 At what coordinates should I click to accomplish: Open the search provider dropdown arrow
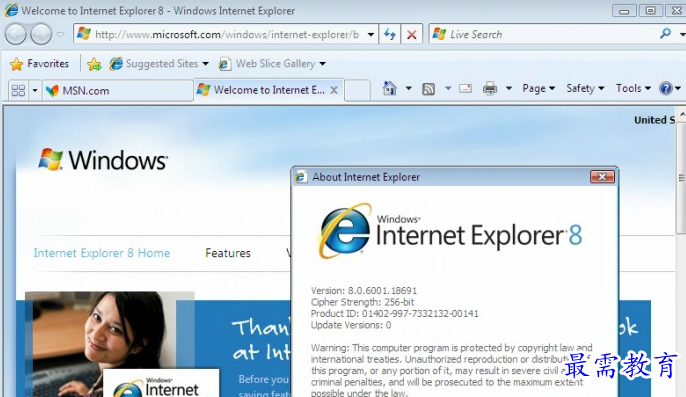682,34
